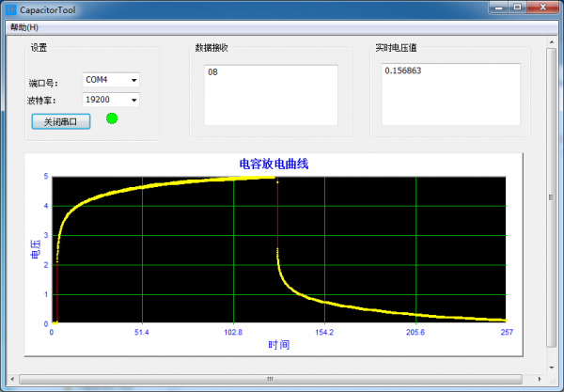Image resolution: width=564 pixels, height=392 pixels.
Task: Click the x-axis tick value 154.2
Action: click(324, 332)
